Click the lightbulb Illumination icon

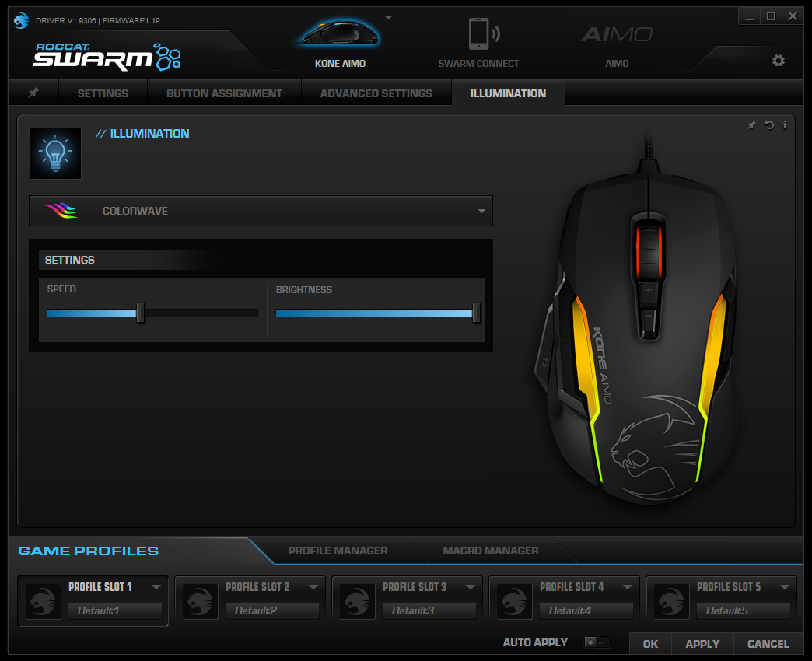coord(55,153)
